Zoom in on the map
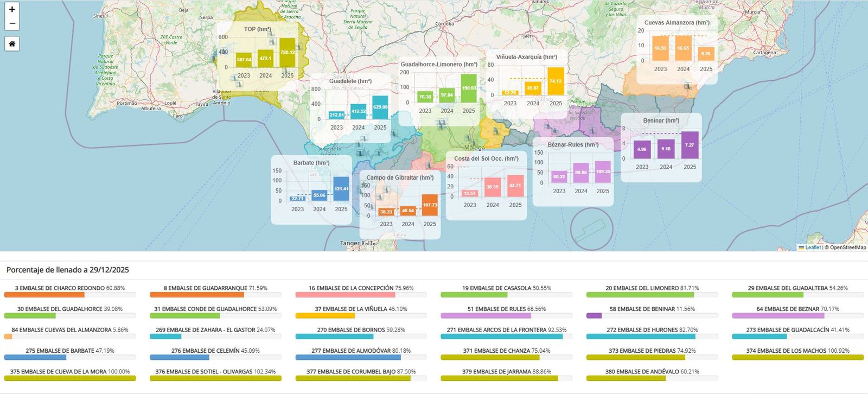Image resolution: width=868 pixels, height=394 pixels. tap(12, 9)
